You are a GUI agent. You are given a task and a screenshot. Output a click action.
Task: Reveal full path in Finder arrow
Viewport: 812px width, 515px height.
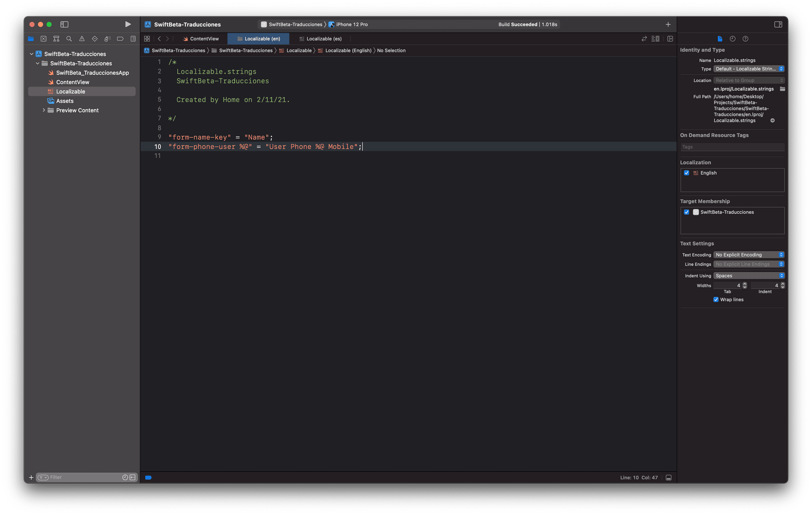(x=773, y=121)
